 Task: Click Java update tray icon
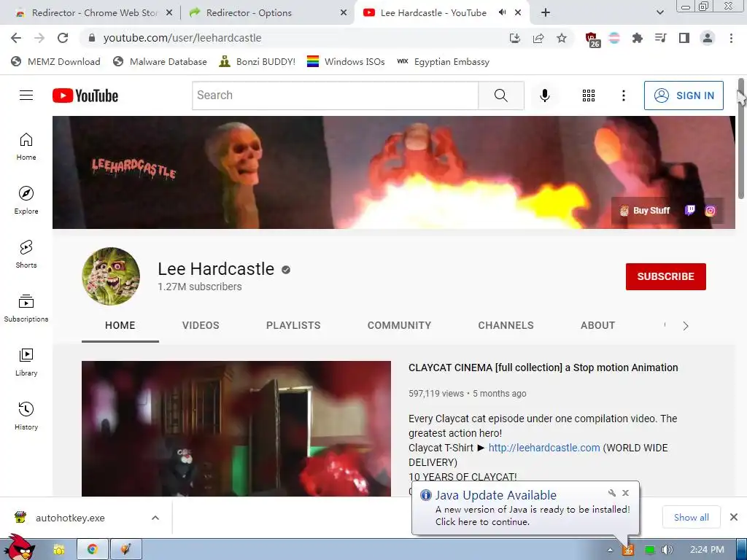pyautogui.click(x=628, y=550)
